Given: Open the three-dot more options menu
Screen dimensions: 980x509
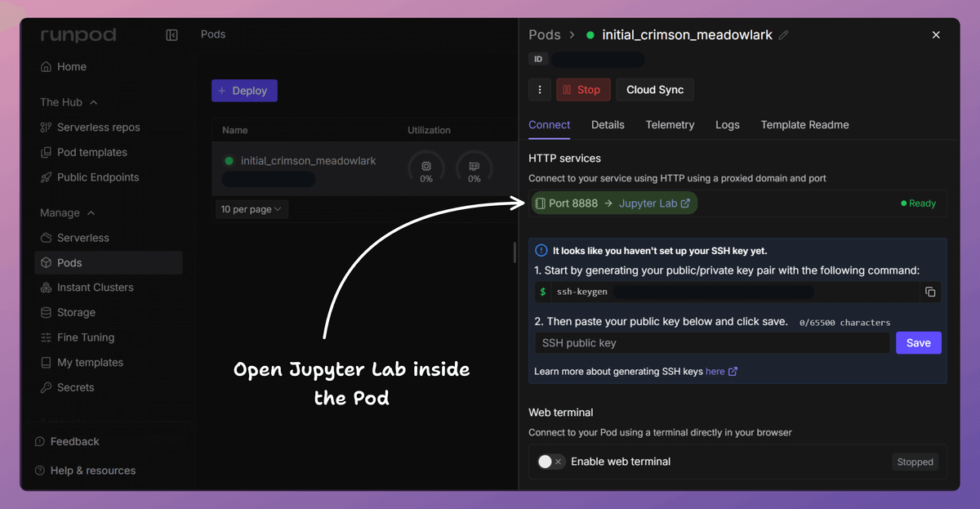Looking at the screenshot, I should coord(540,90).
